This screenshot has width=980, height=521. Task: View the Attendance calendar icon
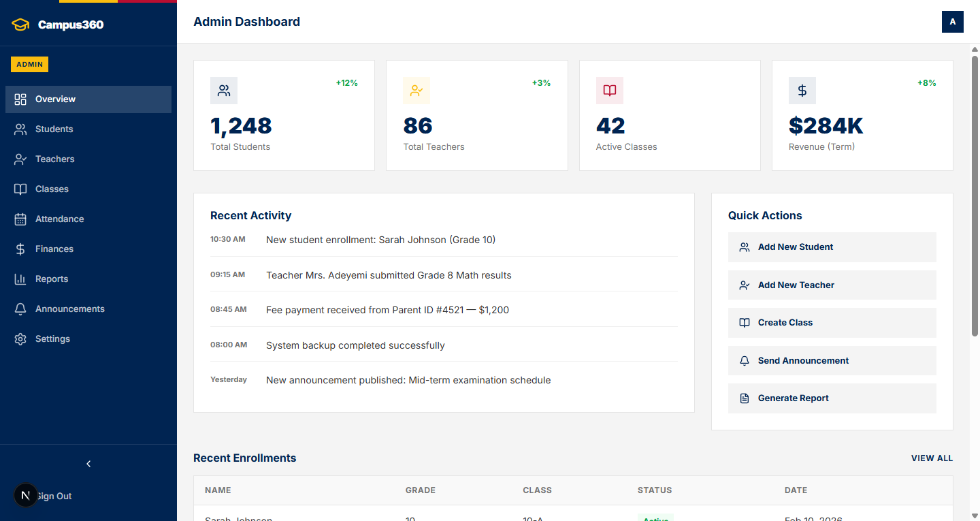coord(21,219)
